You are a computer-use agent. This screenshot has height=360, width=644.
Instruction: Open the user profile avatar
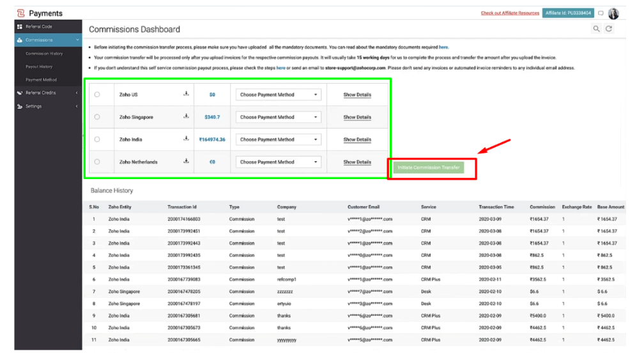click(613, 13)
